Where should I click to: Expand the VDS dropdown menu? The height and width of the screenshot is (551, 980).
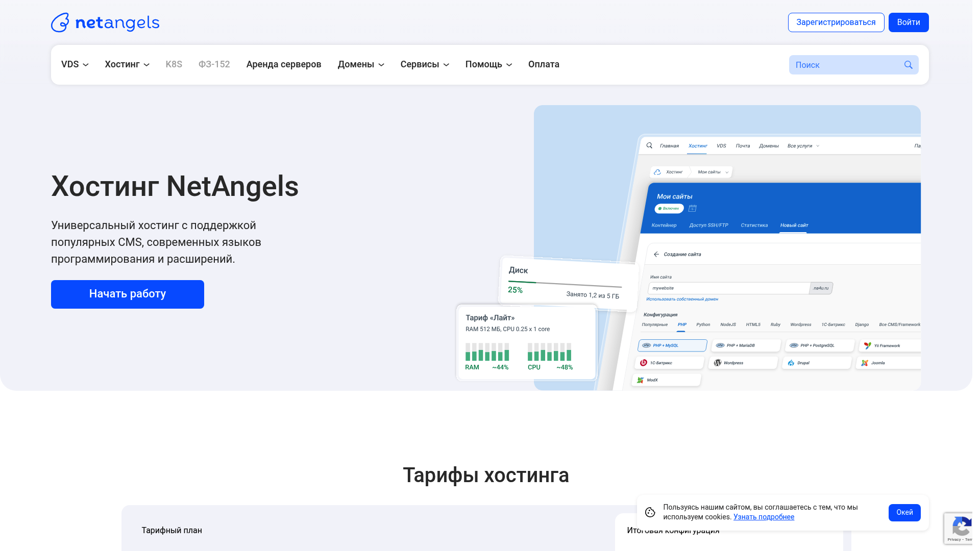click(75, 64)
